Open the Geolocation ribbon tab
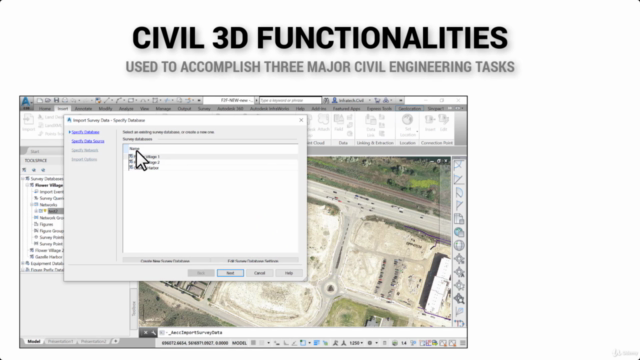This screenshot has width=640, height=360. tap(409, 109)
